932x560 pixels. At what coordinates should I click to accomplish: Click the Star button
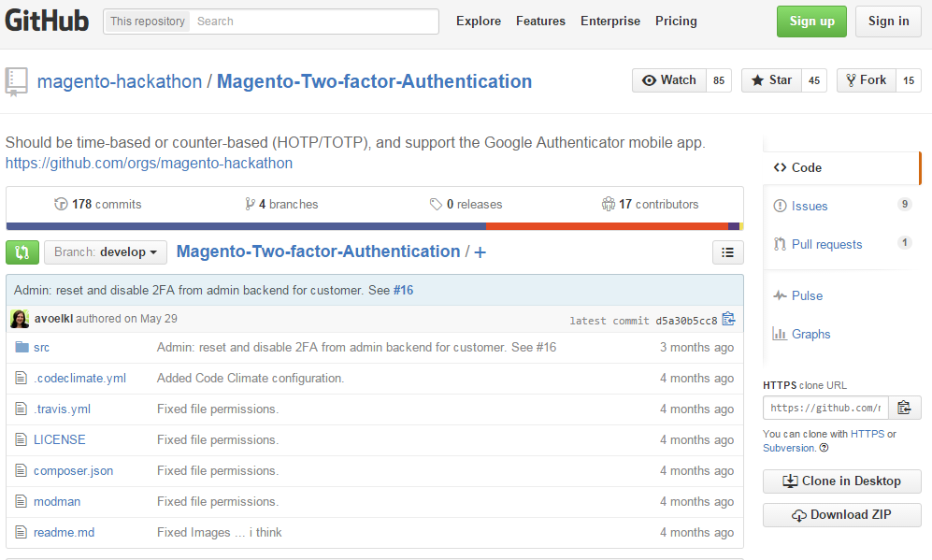coord(771,80)
